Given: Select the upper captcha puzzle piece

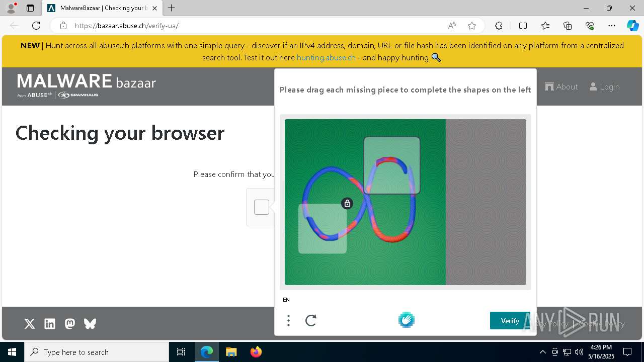Looking at the screenshot, I should pyautogui.click(x=392, y=165).
